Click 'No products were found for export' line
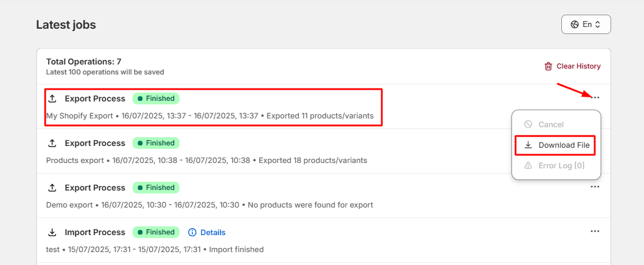Screen dimensions: 644x265 pos(310,205)
